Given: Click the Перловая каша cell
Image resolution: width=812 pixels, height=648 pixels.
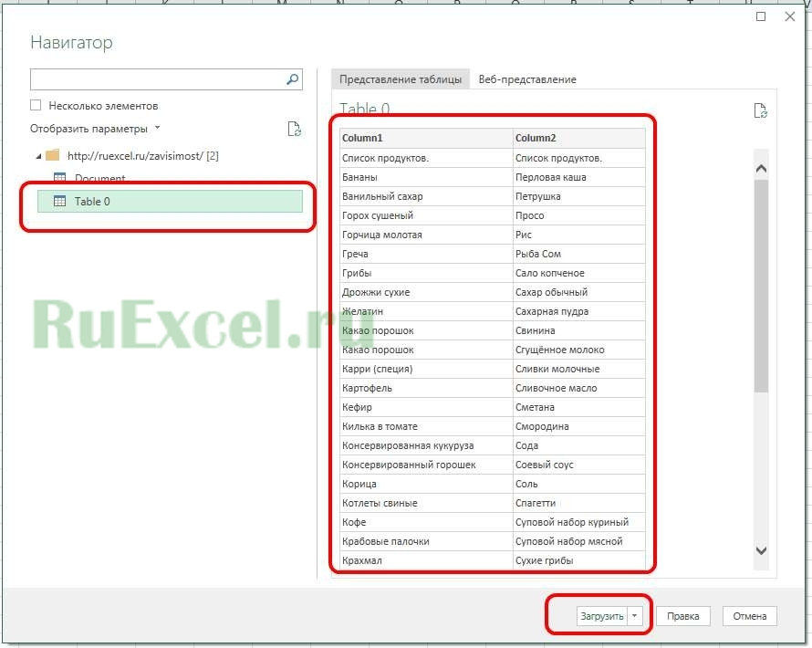Looking at the screenshot, I should point(579,177).
